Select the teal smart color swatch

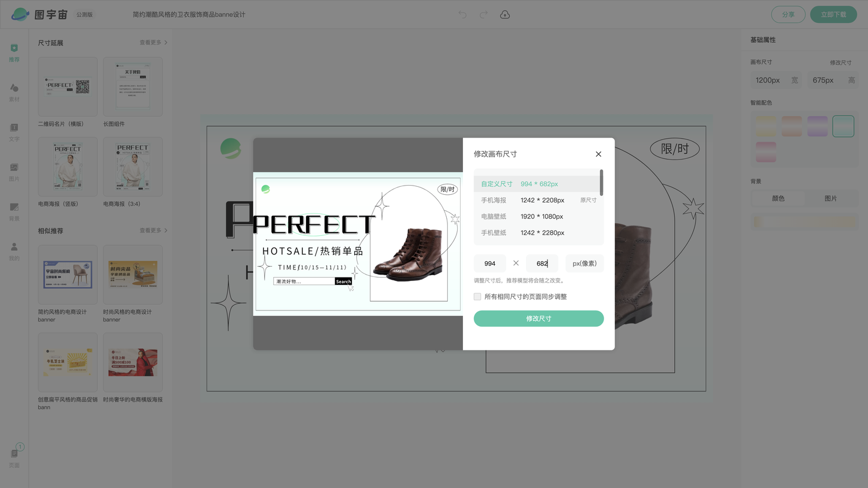point(843,126)
